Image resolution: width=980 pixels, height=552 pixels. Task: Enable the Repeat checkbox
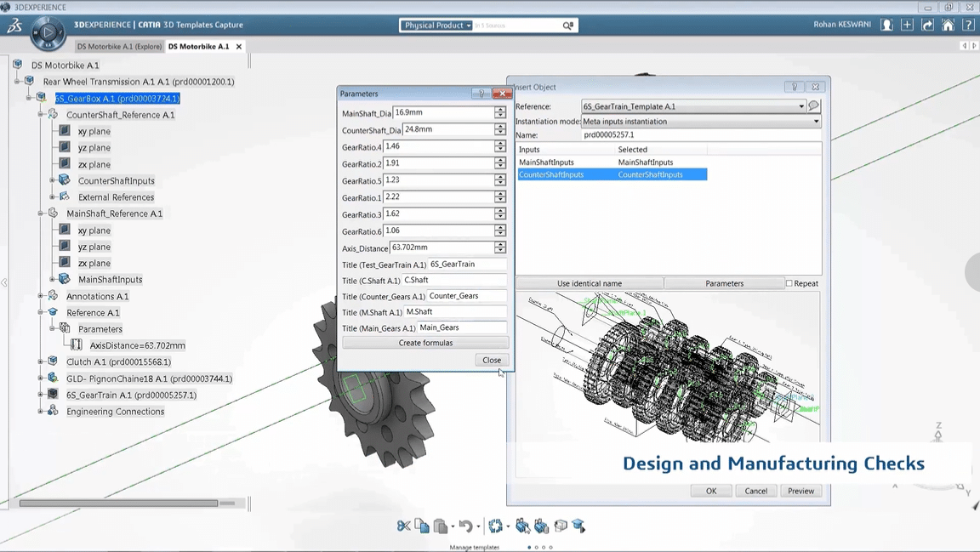(789, 283)
